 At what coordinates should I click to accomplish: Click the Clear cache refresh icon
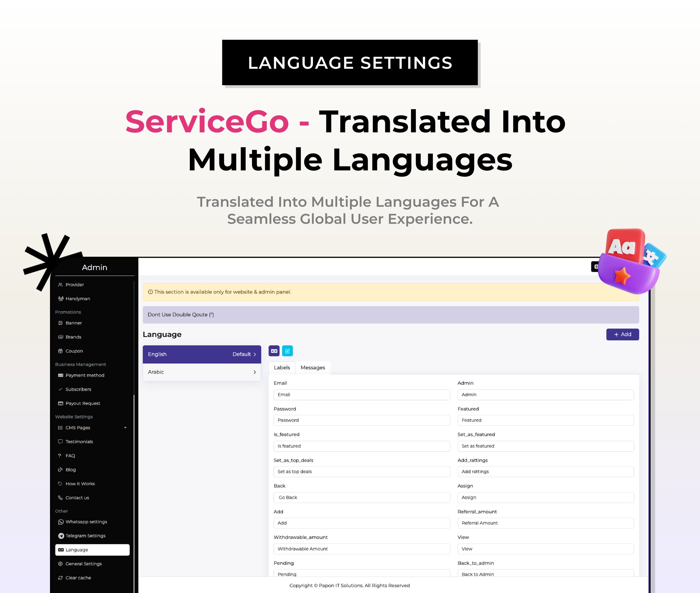(x=61, y=578)
